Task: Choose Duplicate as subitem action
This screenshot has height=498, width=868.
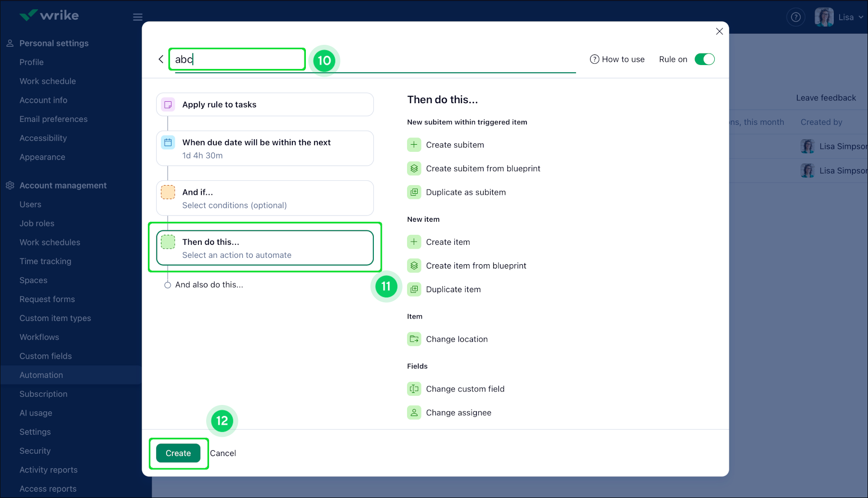Action: coord(466,192)
